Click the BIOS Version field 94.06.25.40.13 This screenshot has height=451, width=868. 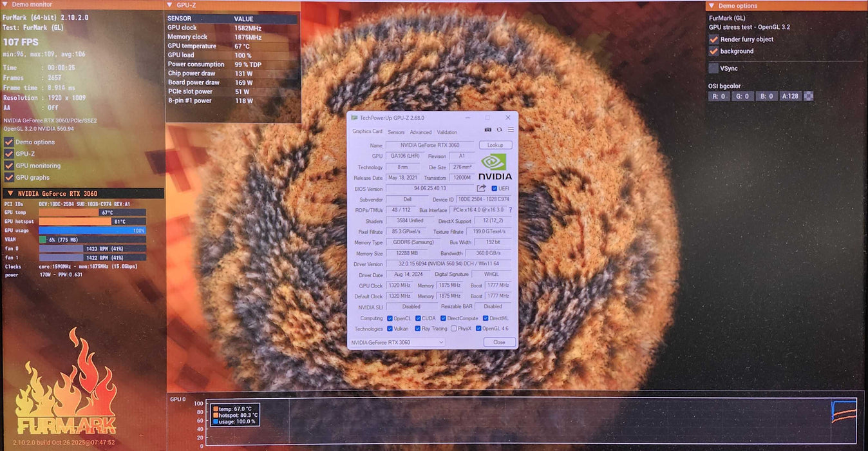pyautogui.click(x=429, y=188)
